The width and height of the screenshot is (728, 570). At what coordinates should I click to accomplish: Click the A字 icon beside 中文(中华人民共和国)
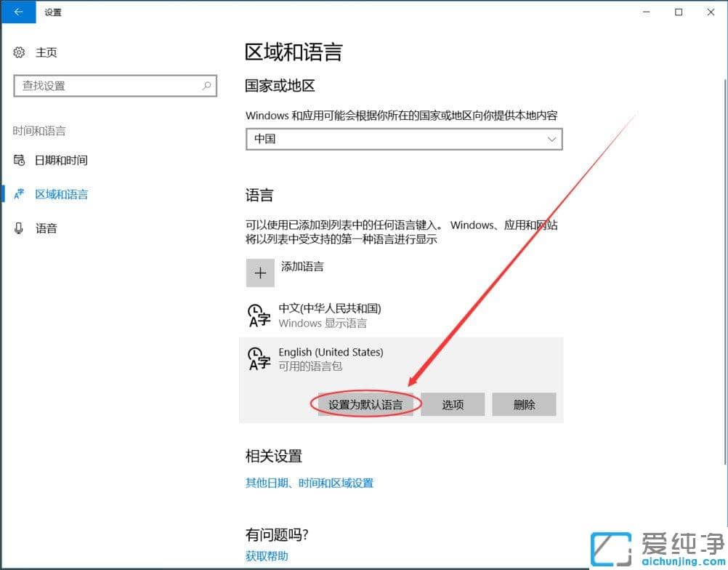(x=259, y=316)
